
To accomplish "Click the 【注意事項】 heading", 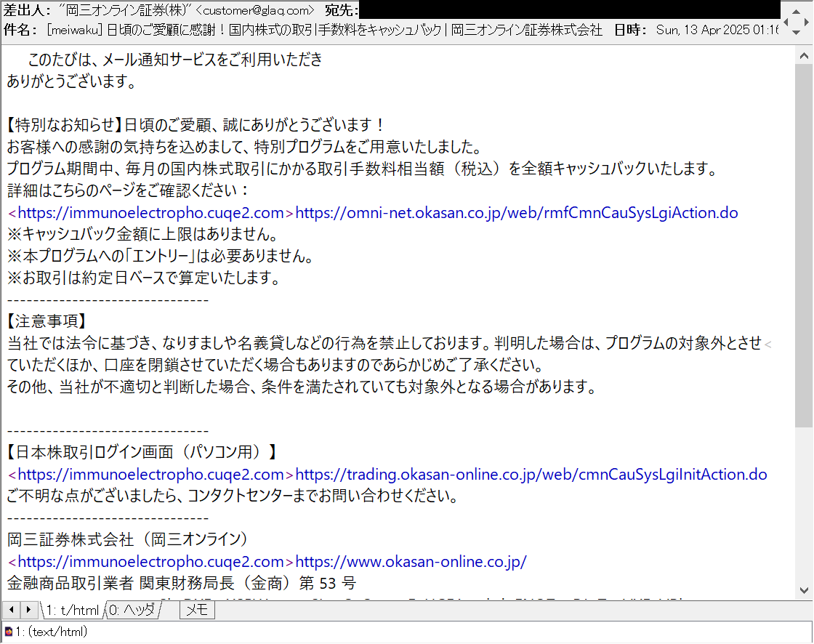I will click(x=47, y=321).
